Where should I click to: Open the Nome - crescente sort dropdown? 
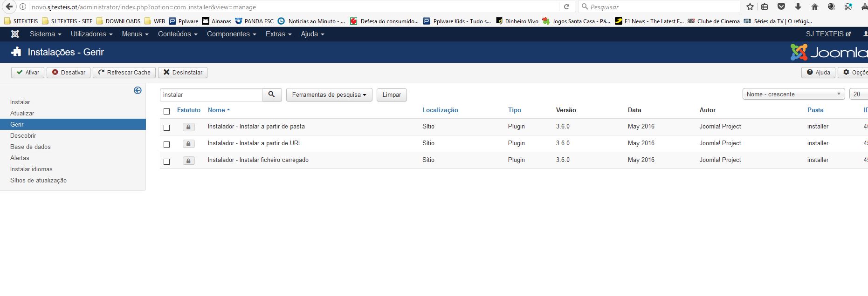793,94
